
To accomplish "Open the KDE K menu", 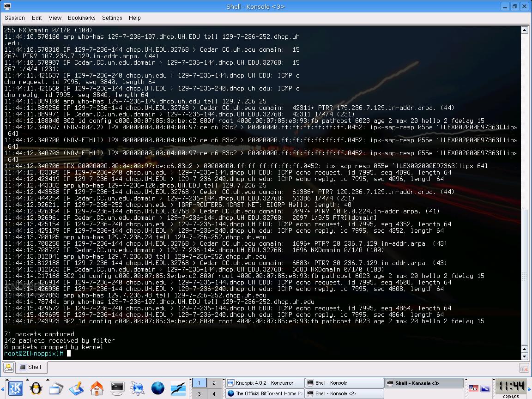I will (15, 388).
